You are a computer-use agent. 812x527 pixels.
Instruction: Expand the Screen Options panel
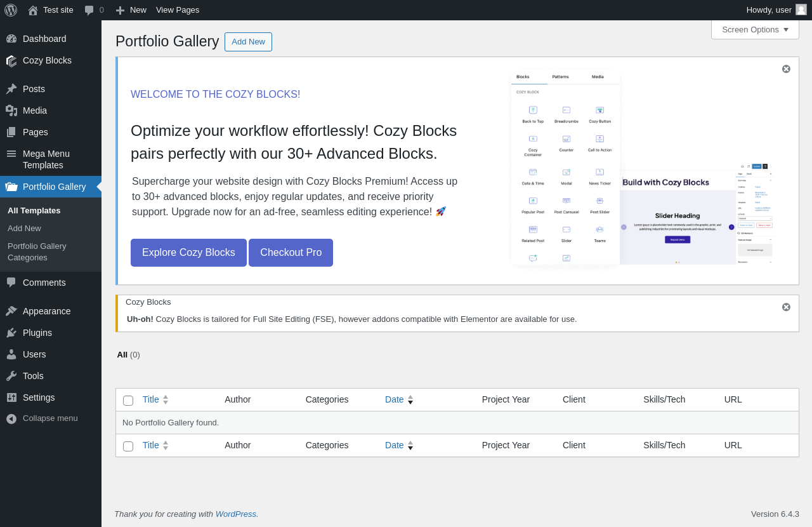pos(755,29)
